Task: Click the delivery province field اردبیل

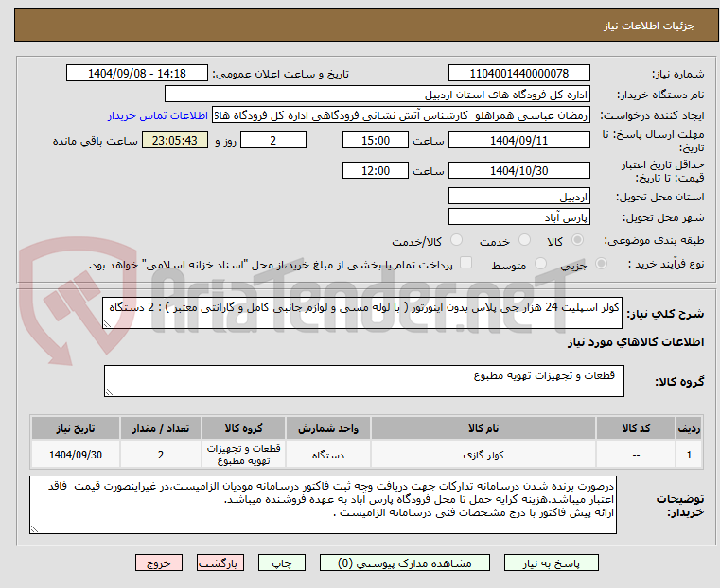Action: tap(518, 197)
